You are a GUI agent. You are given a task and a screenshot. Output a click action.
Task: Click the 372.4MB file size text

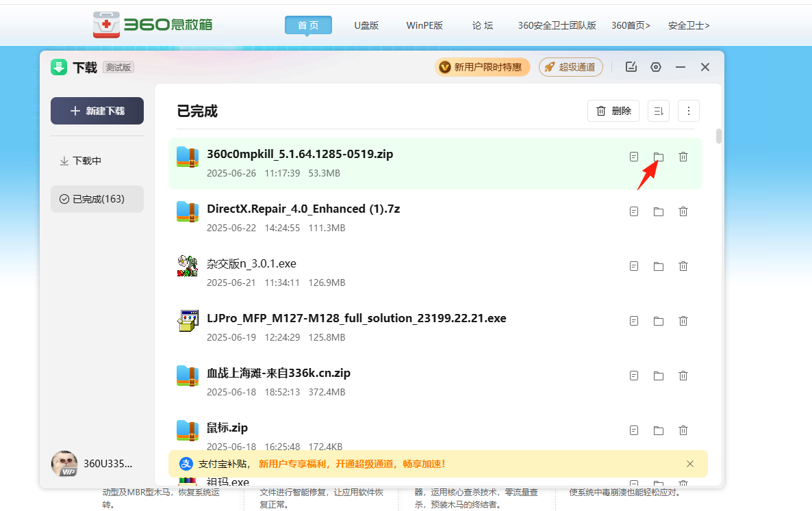coord(327,392)
